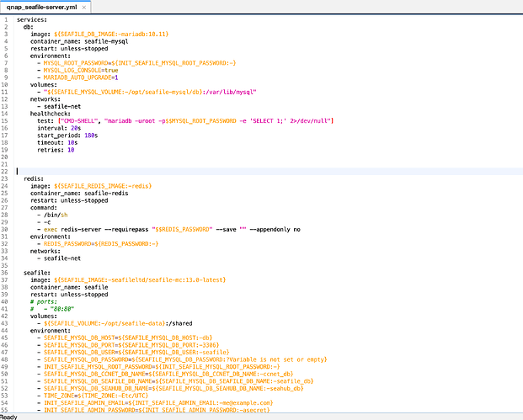Image resolution: width=523 pixels, height=420 pixels.
Task: Click the 'seafile:' service key
Action: [x=37, y=273]
